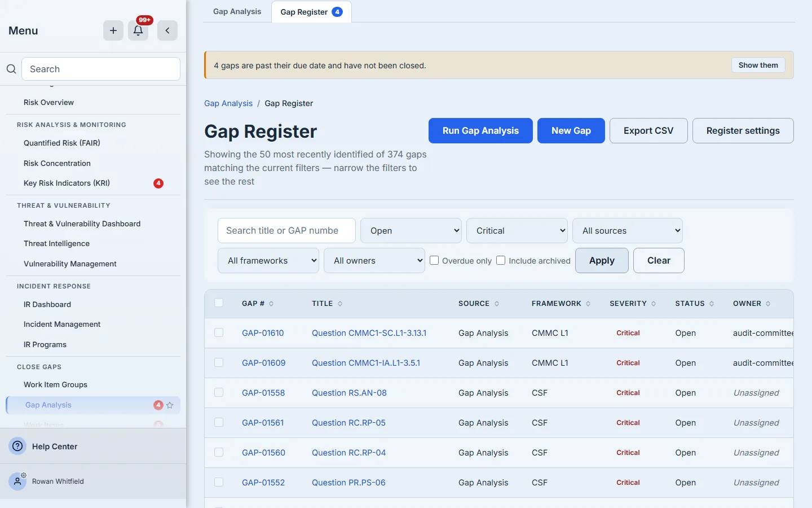Select the Gap Register tab
Image resolution: width=812 pixels, height=508 pixels.
tap(311, 12)
